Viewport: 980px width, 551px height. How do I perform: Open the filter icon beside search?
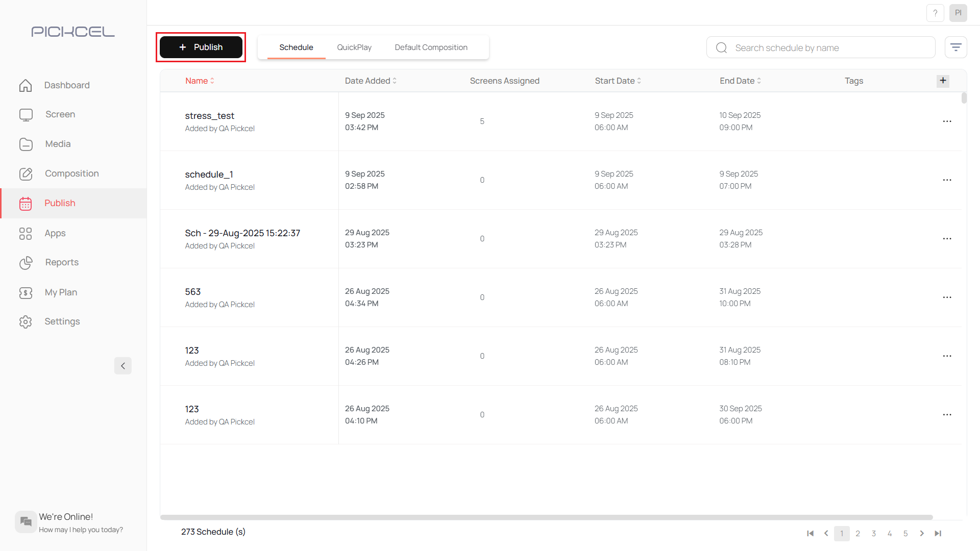click(956, 46)
